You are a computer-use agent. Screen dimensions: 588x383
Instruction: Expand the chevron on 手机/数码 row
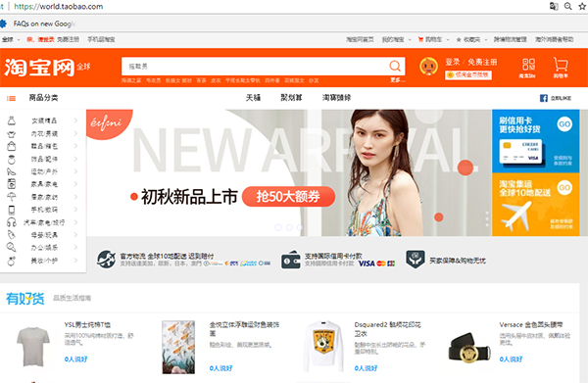tap(75, 210)
